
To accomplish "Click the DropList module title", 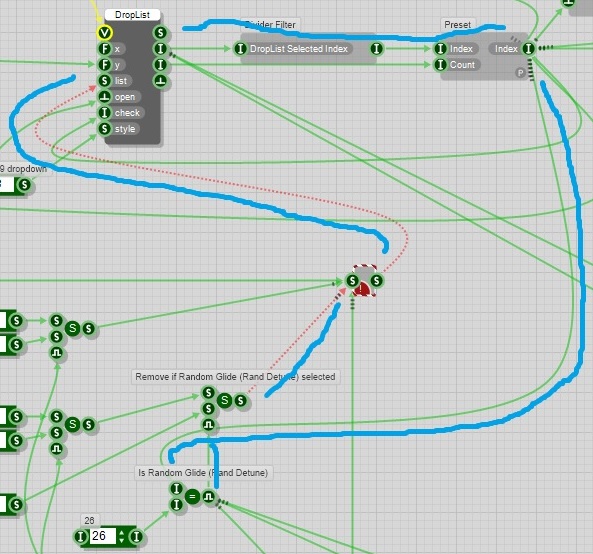I will click(132, 15).
